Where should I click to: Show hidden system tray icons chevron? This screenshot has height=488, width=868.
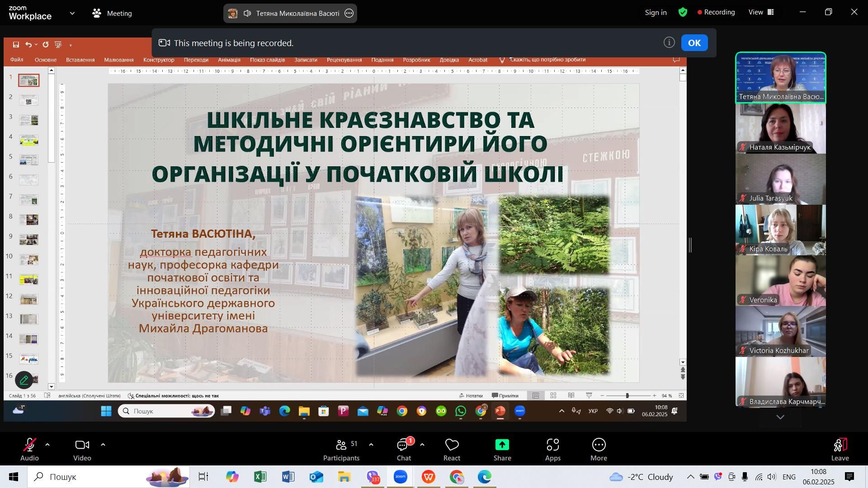click(690, 477)
